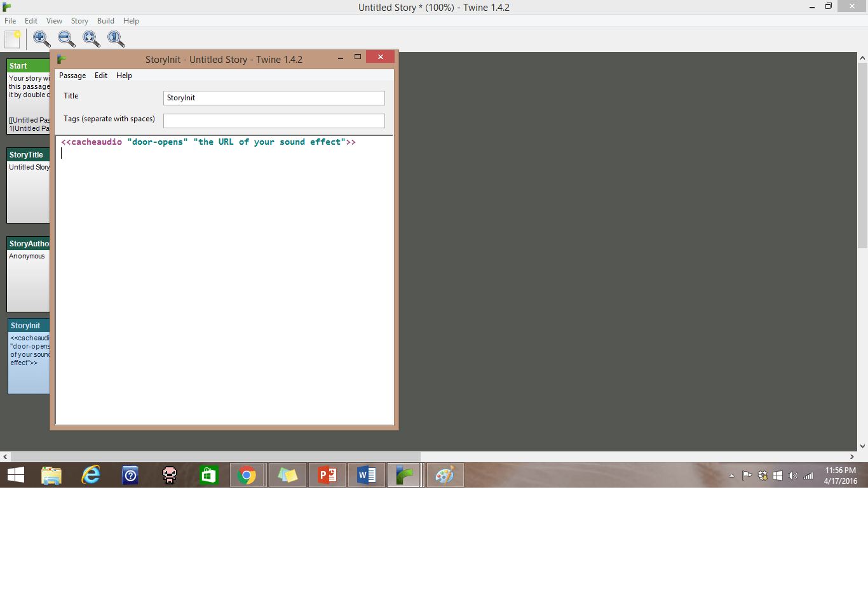The image size is (868, 607).
Task: Click the Zoom to 100% icon
Action: click(116, 39)
